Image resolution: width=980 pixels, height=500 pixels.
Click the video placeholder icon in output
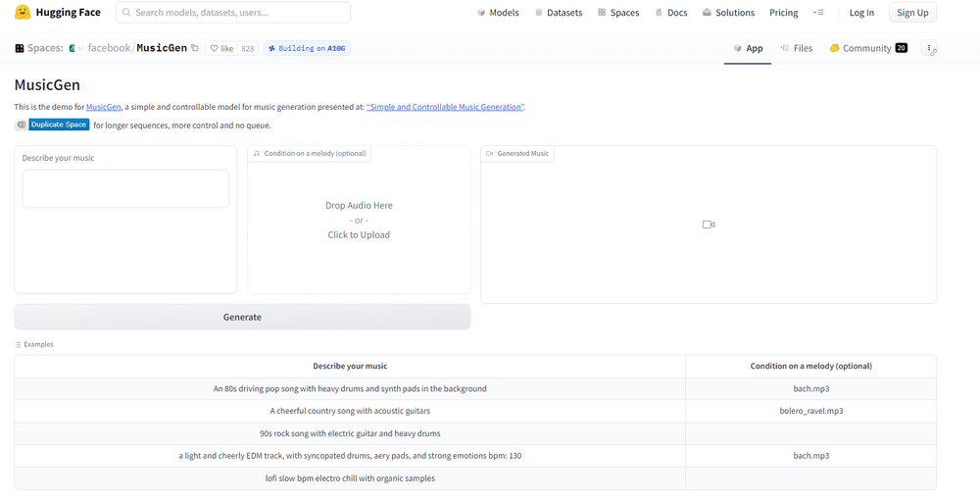[709, 225]
